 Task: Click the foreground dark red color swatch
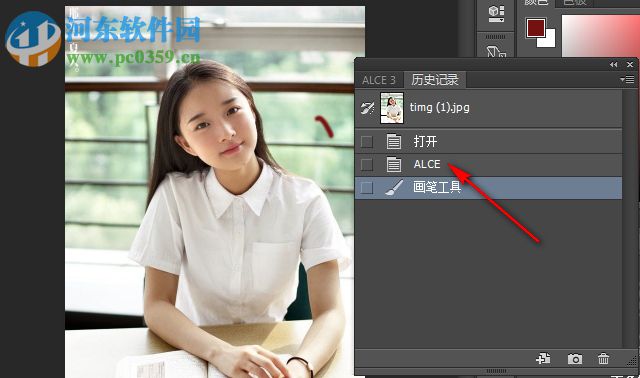click(x=536, y=28)
